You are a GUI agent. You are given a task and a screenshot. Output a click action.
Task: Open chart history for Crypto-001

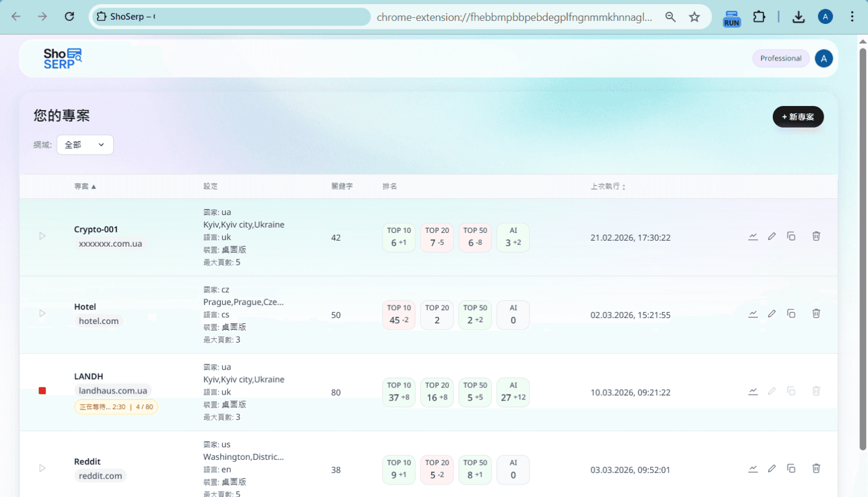(x=753, y=237)
